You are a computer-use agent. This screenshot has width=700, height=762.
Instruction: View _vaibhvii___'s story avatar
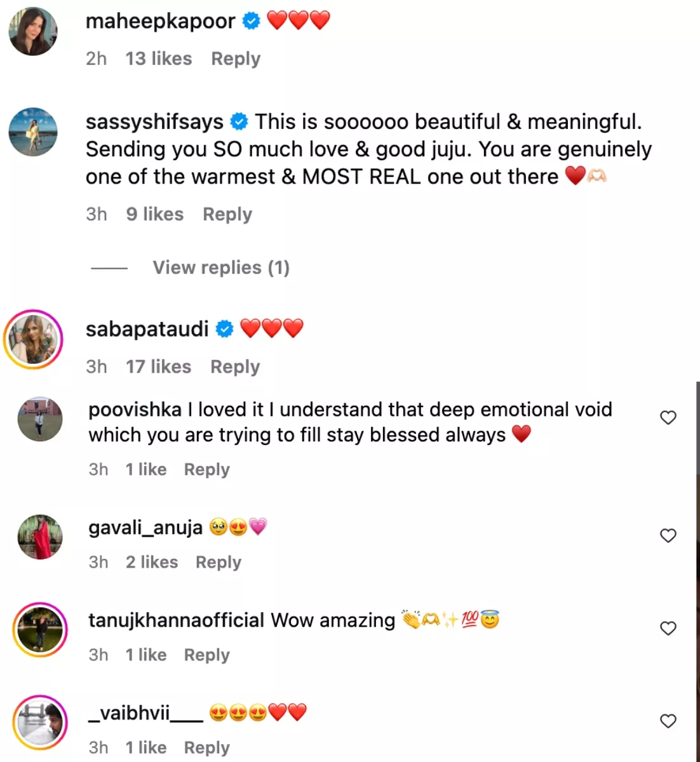40,722
